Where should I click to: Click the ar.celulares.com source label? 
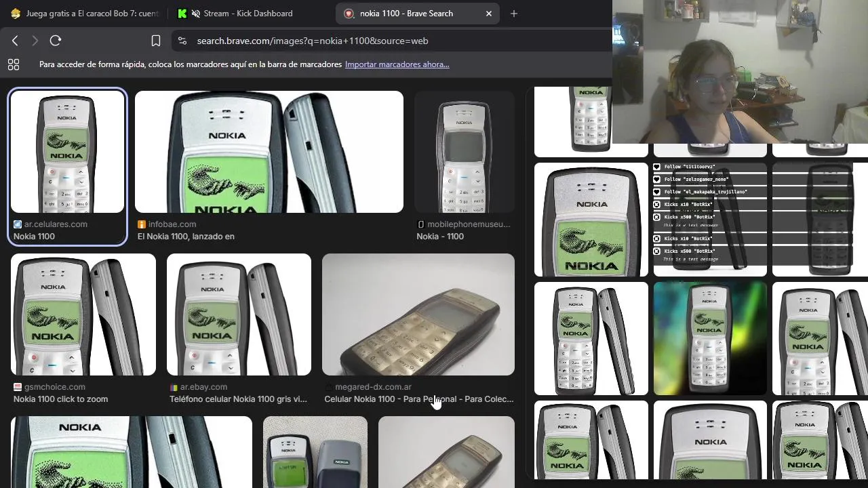pyautogui.click(x=56, y=224)
